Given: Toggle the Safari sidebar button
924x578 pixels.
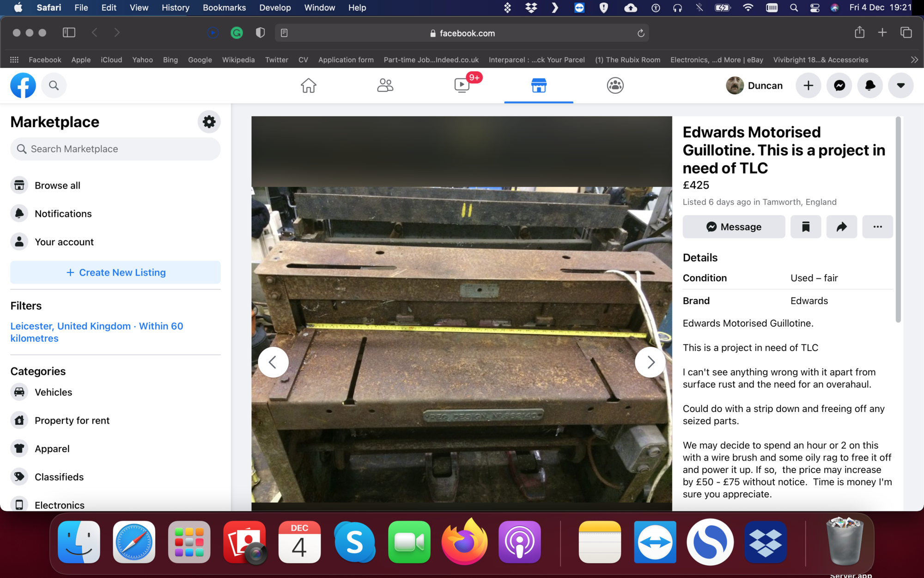Looking at the screenshot, I should (x=69, y=32).
